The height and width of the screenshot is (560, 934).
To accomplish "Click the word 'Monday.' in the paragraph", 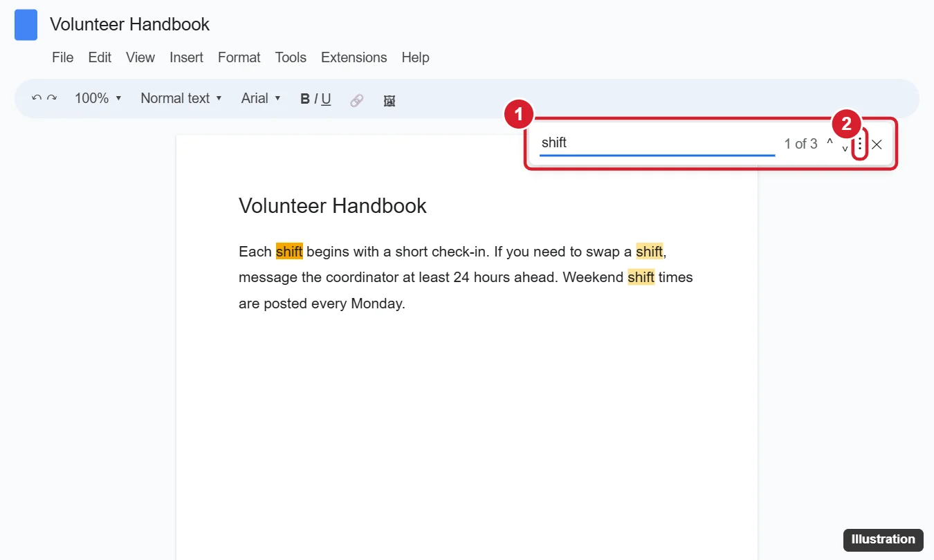I will pyautogui.click(x=378, y=304).
